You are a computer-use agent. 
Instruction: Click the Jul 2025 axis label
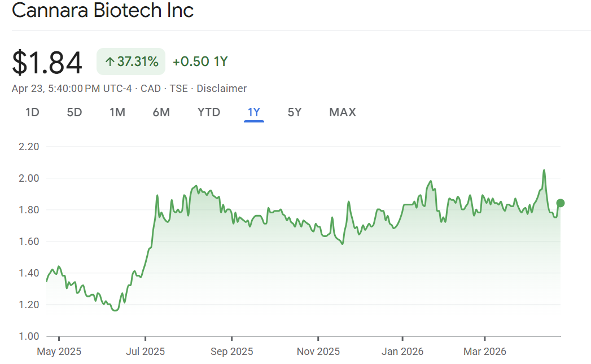coord(145,352)
